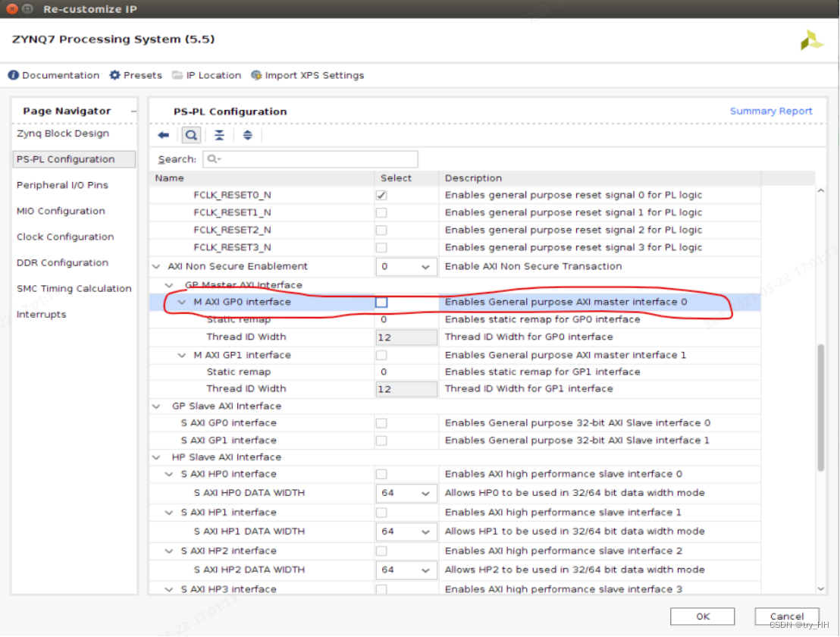Enable the S AXI HP0 interface checkbox

[381, 474]
